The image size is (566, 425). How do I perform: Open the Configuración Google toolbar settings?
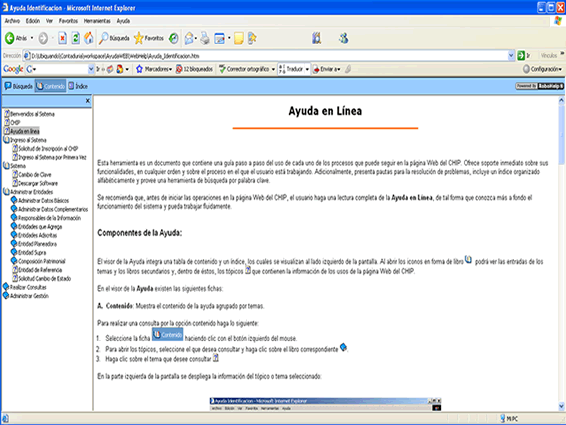pos(543,69)
